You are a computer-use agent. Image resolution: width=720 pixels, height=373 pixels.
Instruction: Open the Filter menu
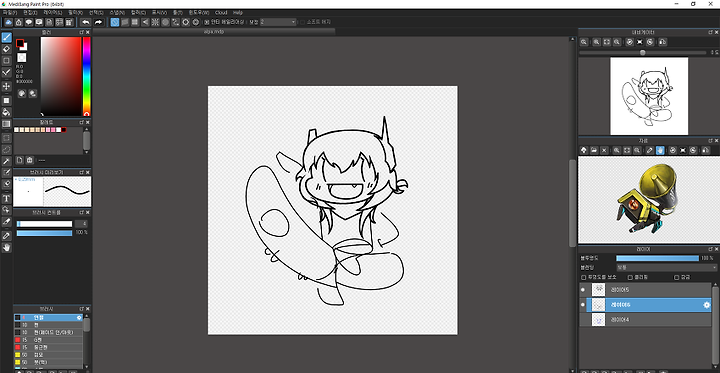pyautogui.click(x=75, y=13)
